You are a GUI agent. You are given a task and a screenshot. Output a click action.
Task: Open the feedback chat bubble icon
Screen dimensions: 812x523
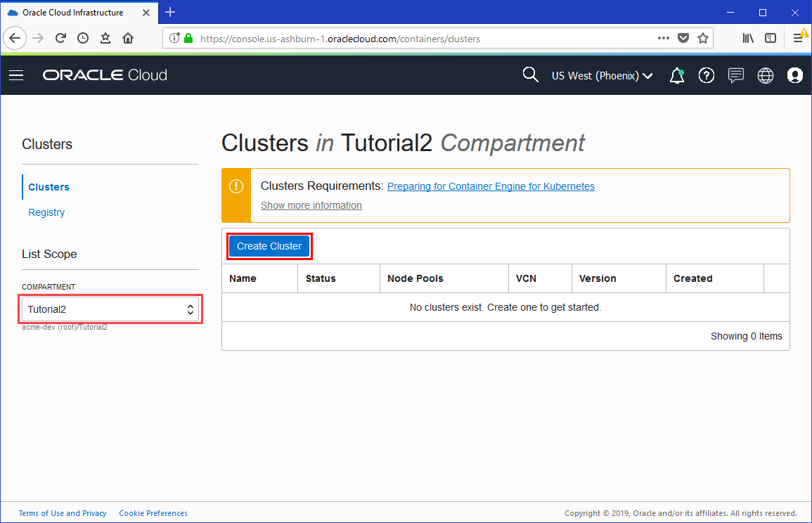pos(736,76)
